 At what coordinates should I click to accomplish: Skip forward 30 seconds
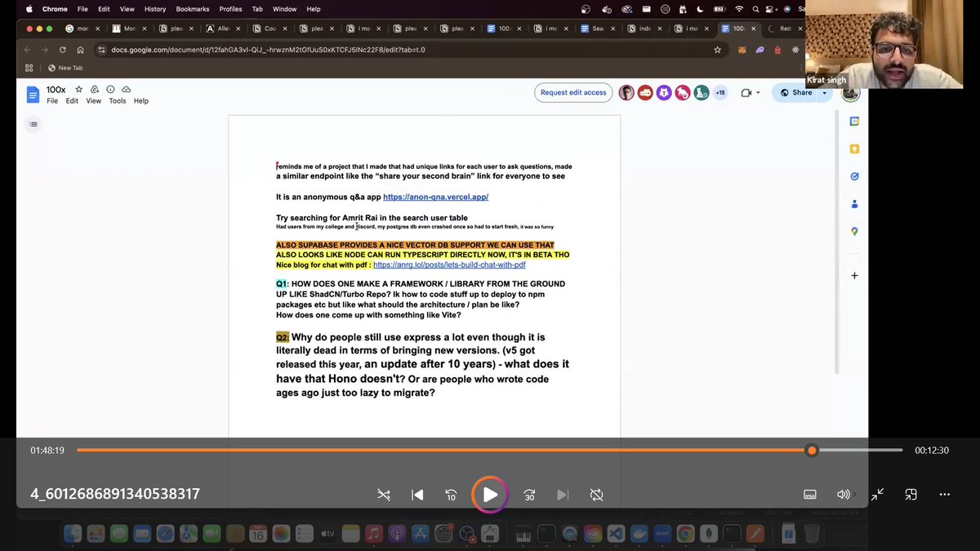coord(529,495)
